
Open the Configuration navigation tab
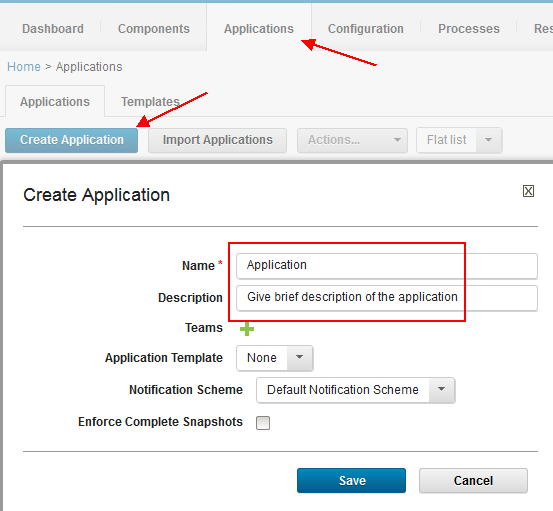coord(366,29)
